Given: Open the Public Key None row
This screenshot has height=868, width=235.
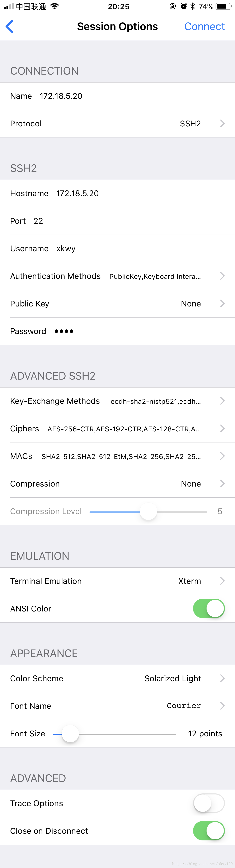Looking at the screenshot, I should pyautogui.click(x=117, y=304).
